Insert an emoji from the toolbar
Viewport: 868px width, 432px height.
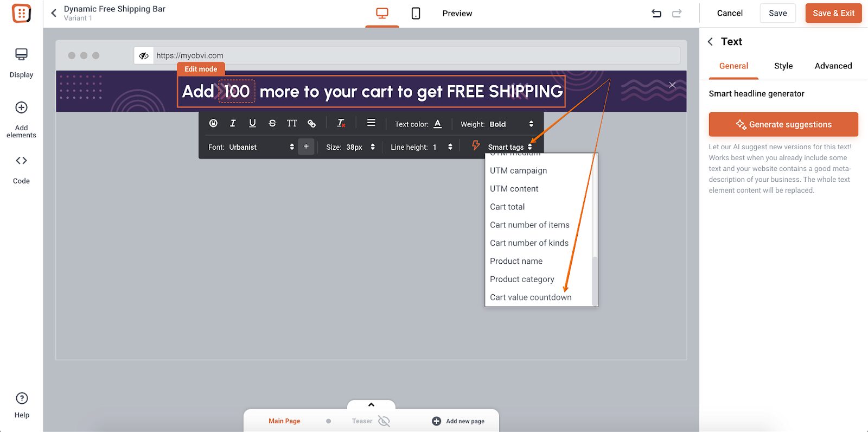click(213, 123)
